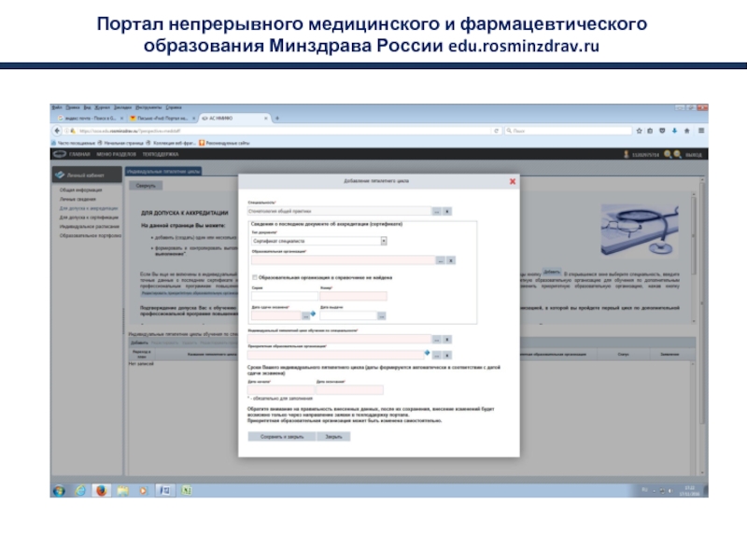Open educational organization selection list
This screenshot has width=747, height=560.
[x=438, y=260]
